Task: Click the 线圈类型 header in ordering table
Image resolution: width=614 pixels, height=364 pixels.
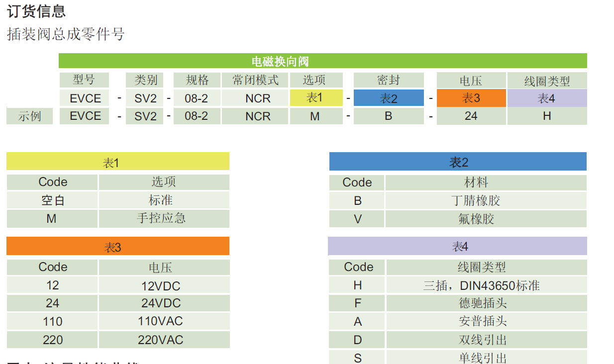Action: pyautogui.click(x=546, y=81)
